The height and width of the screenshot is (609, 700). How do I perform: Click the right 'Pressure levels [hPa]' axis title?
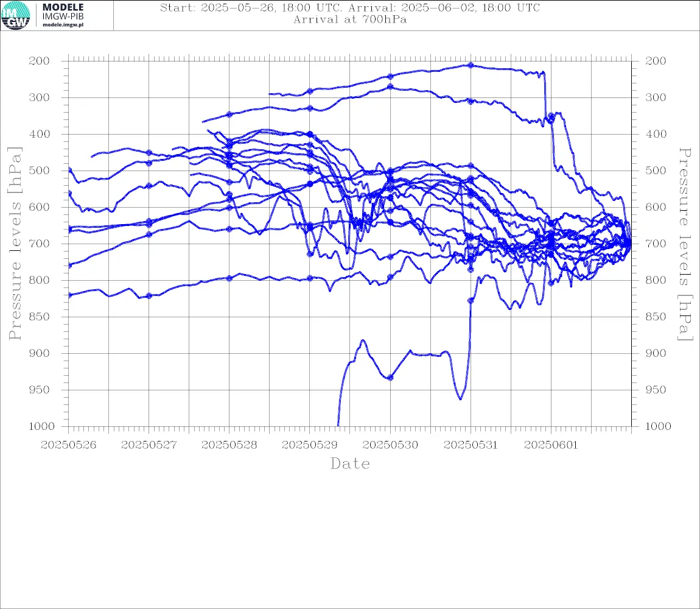685,244
